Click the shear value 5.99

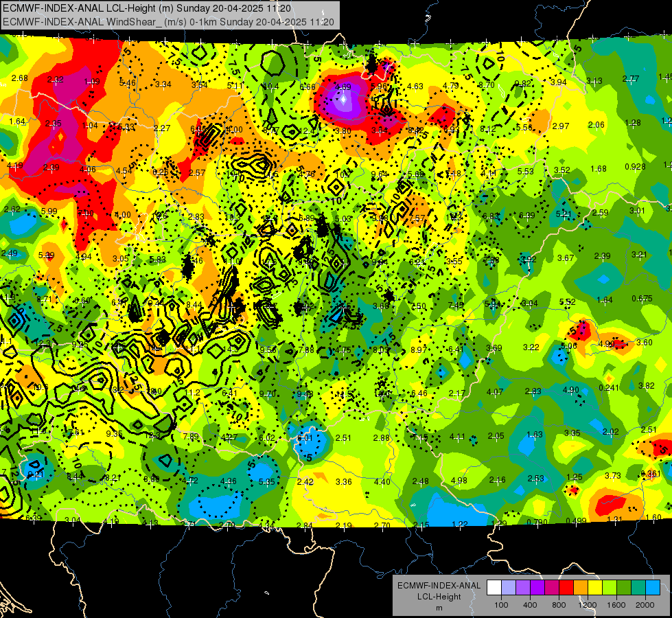(x=49, y=211)
